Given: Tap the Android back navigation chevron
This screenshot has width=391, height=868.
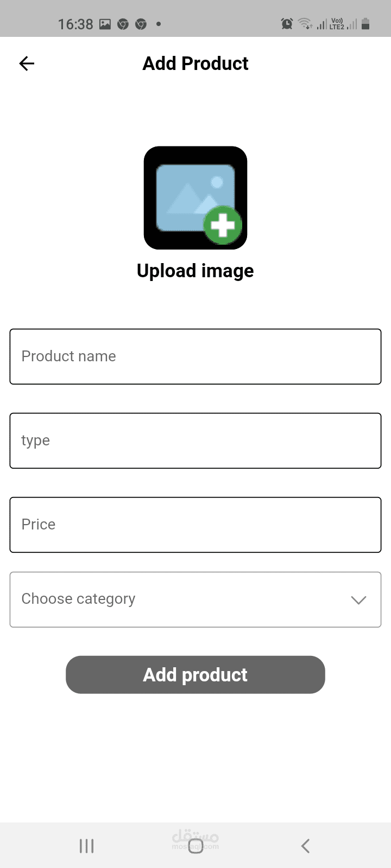Looking at the screenshot, I should pos(305,846).
